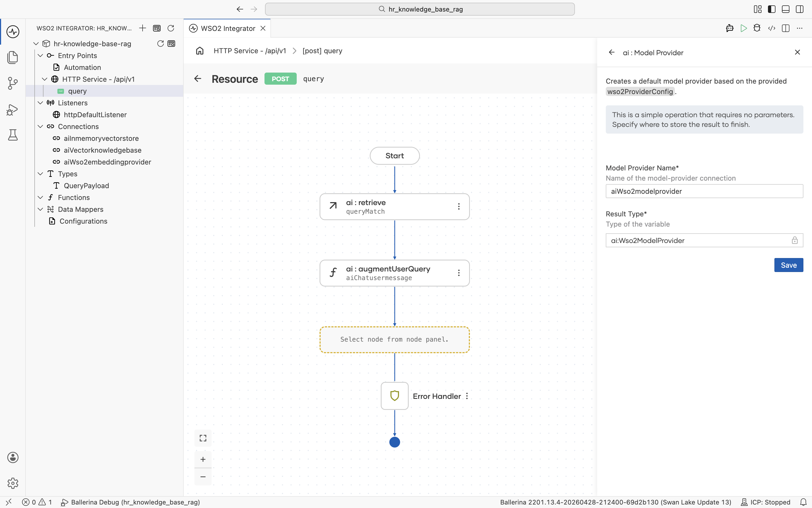This screenshot has height=508, width=812.
Task: Close the ai : Model Provider panel
Action: click(x=798, y=52)
